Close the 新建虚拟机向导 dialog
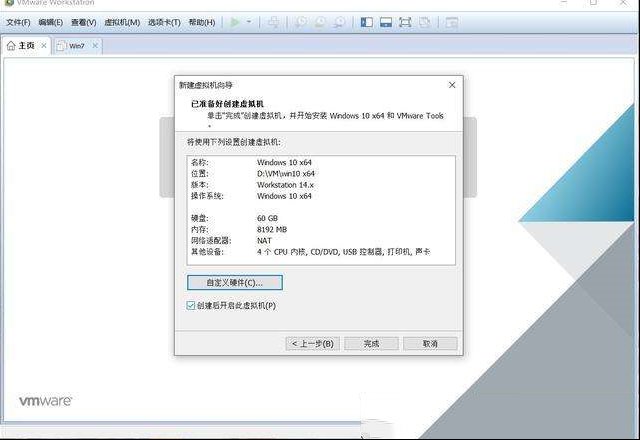Viewport: 640px width, 440px height. click(452, 85)
